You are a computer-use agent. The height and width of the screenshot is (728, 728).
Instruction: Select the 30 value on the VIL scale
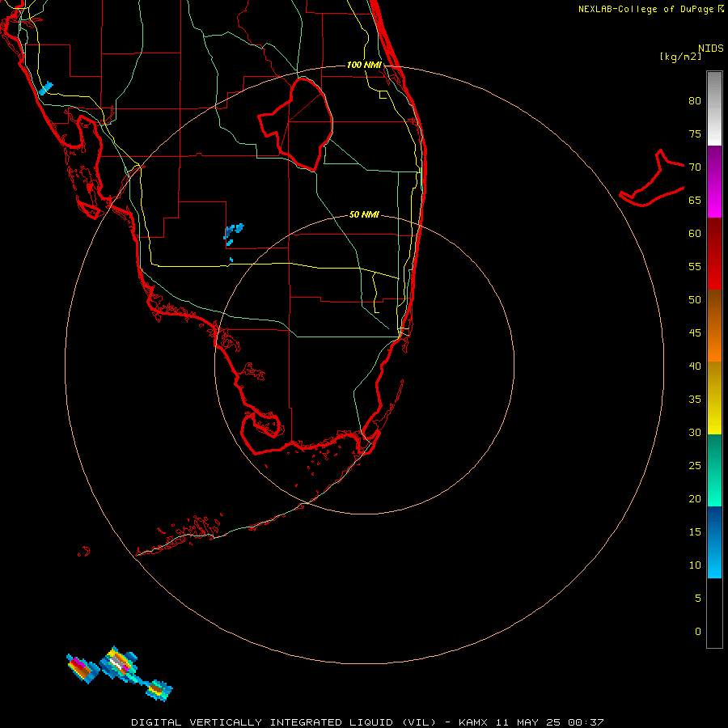(695, 432)
